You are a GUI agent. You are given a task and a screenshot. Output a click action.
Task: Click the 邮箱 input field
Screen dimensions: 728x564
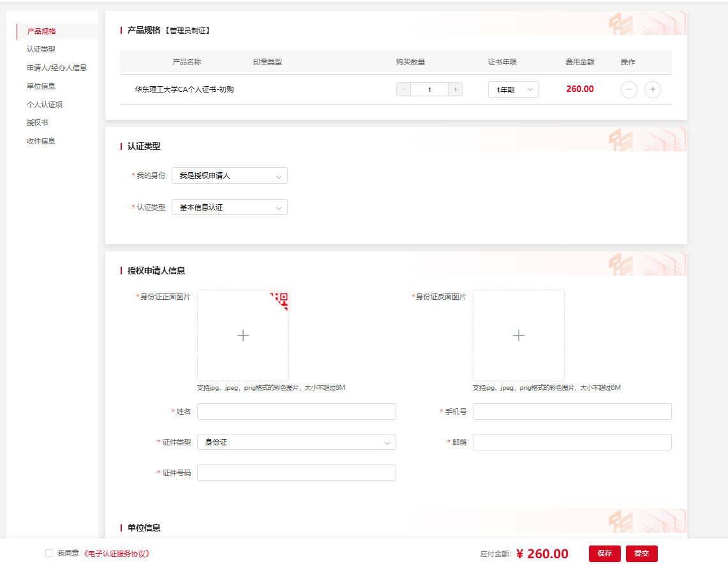(x=572, y=442)
